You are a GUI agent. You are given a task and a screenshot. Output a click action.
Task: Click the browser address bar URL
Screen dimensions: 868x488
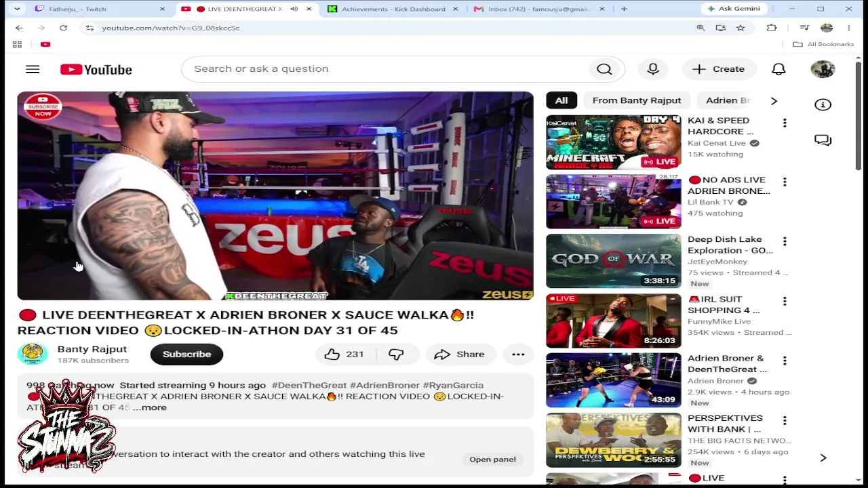pyautogui.click(x=170, y=28)
